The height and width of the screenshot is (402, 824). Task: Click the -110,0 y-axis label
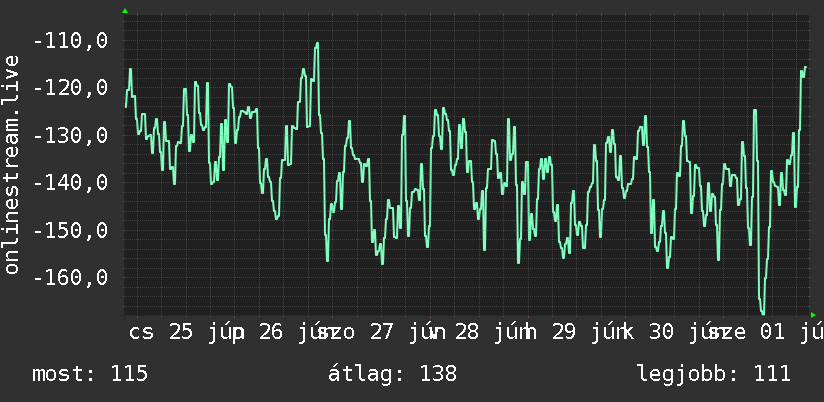tap(70, 40)
